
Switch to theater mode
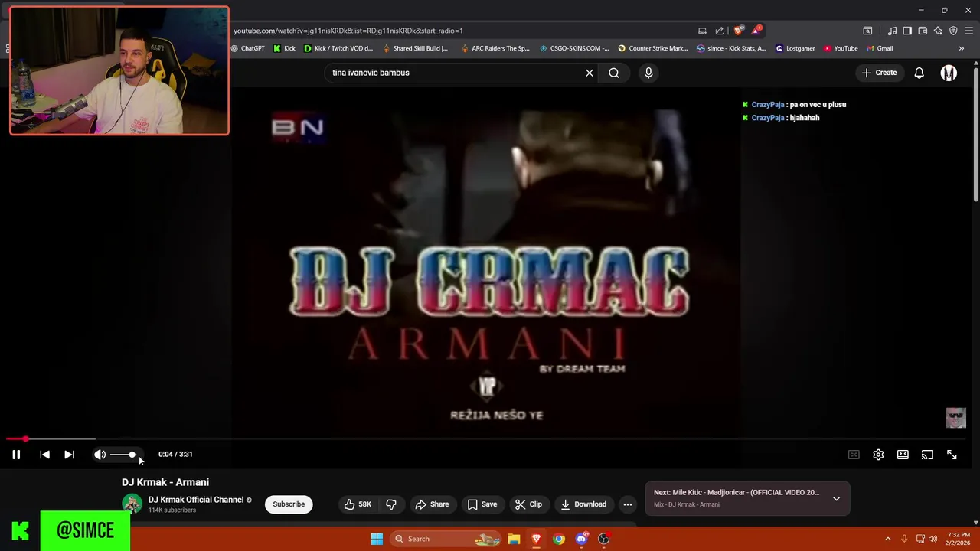click(x=903, y=455)
